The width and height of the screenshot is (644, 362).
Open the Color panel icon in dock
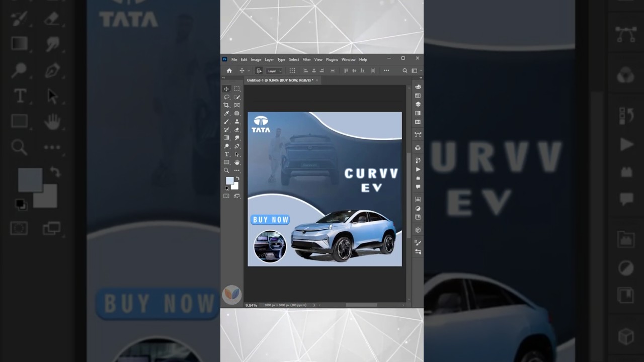[x=418, y=87]
